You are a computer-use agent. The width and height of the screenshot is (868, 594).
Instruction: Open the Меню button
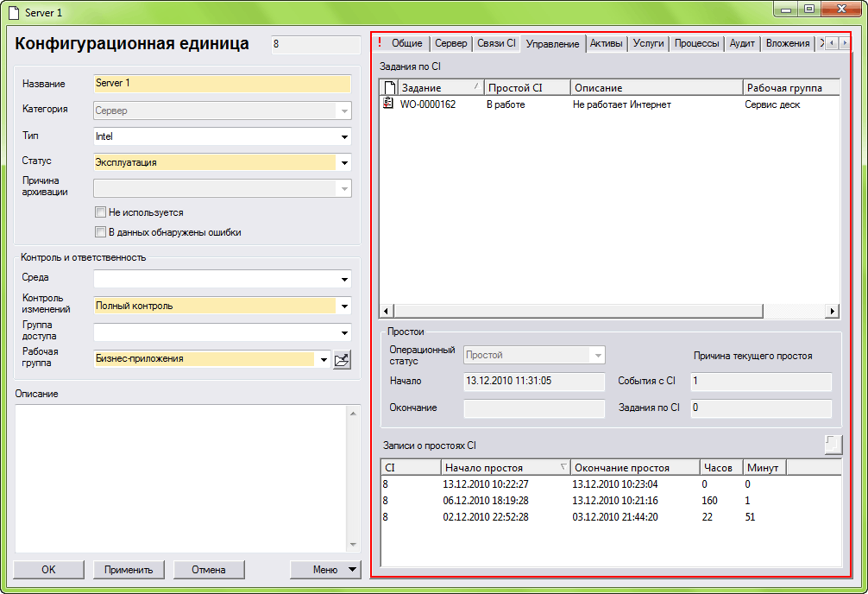[325, 570]
